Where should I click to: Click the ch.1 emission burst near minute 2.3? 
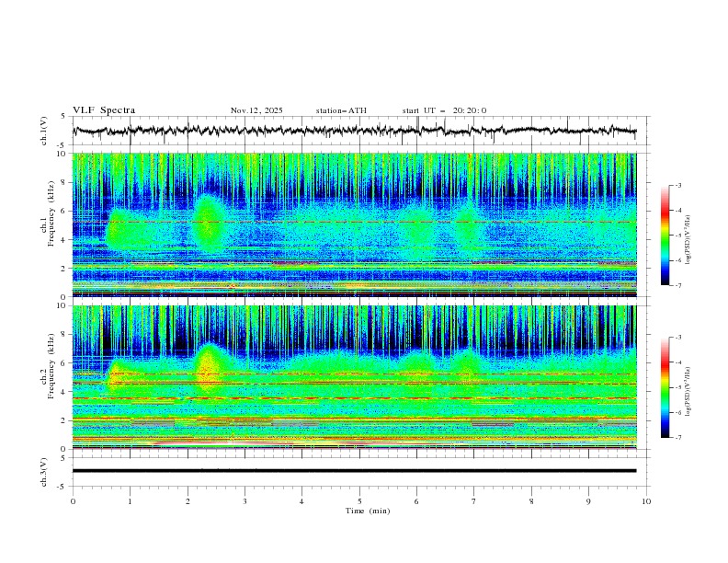pos(207,222)
